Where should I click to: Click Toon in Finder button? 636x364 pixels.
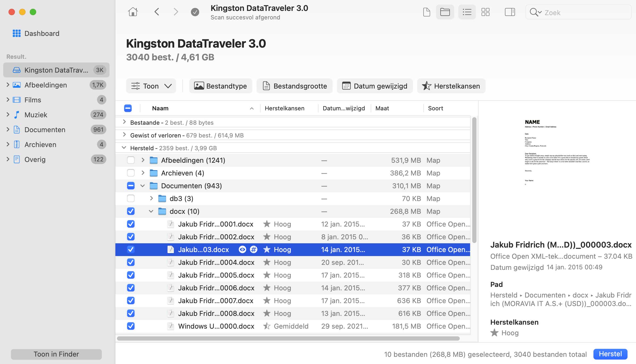click(56, 354)
